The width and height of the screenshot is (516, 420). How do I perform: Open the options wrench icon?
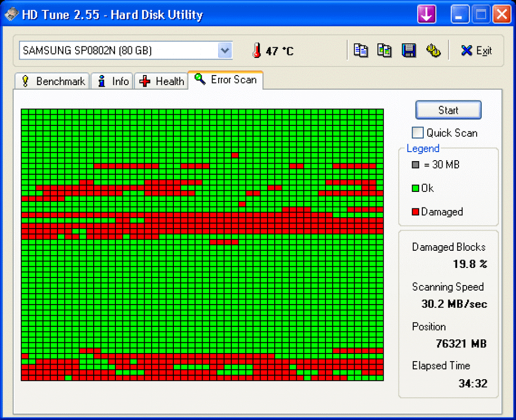[433, 50]
